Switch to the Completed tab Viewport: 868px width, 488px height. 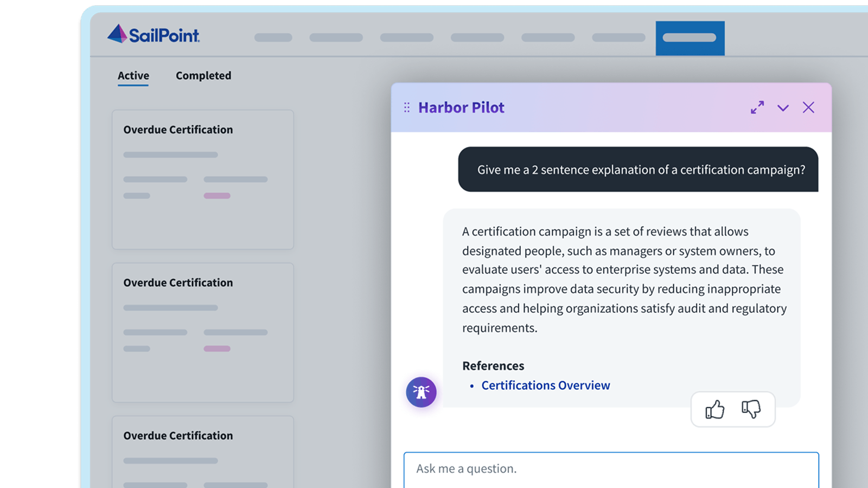click(203, 76)
